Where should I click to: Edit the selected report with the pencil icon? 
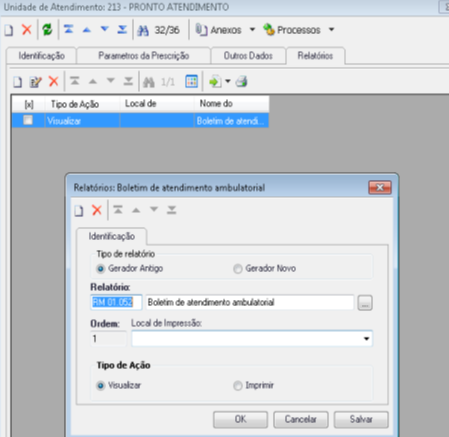coord(35,82)
